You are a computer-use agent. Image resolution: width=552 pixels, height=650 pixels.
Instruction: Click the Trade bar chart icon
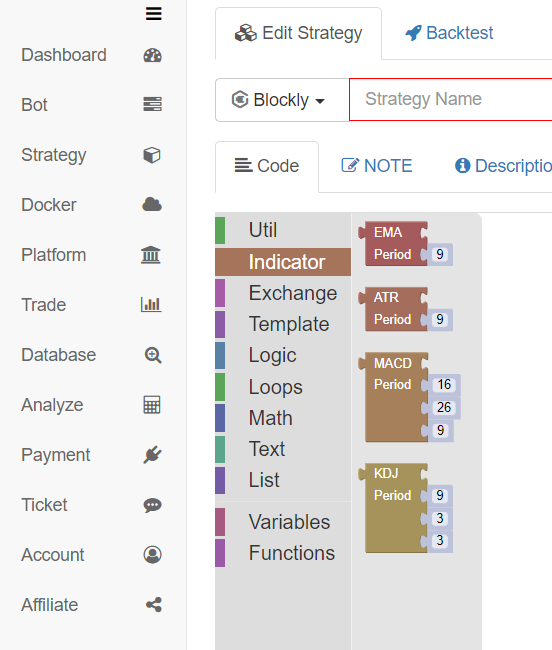151,304
